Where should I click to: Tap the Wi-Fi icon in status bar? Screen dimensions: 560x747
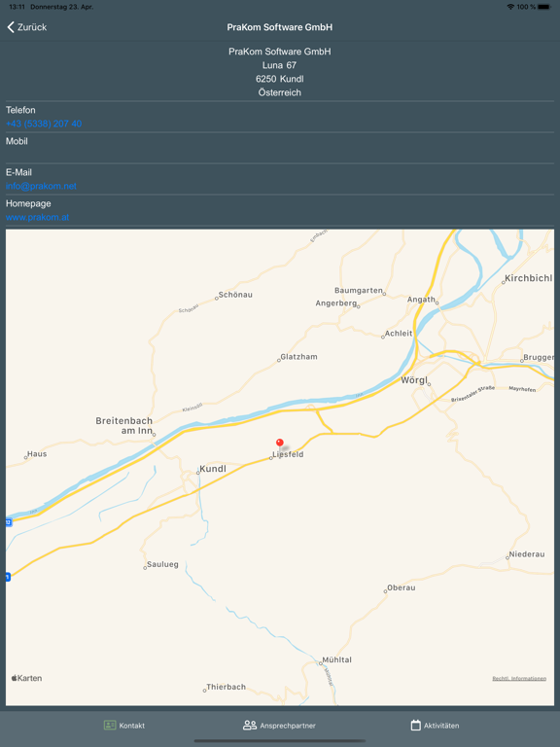[510, 7]
